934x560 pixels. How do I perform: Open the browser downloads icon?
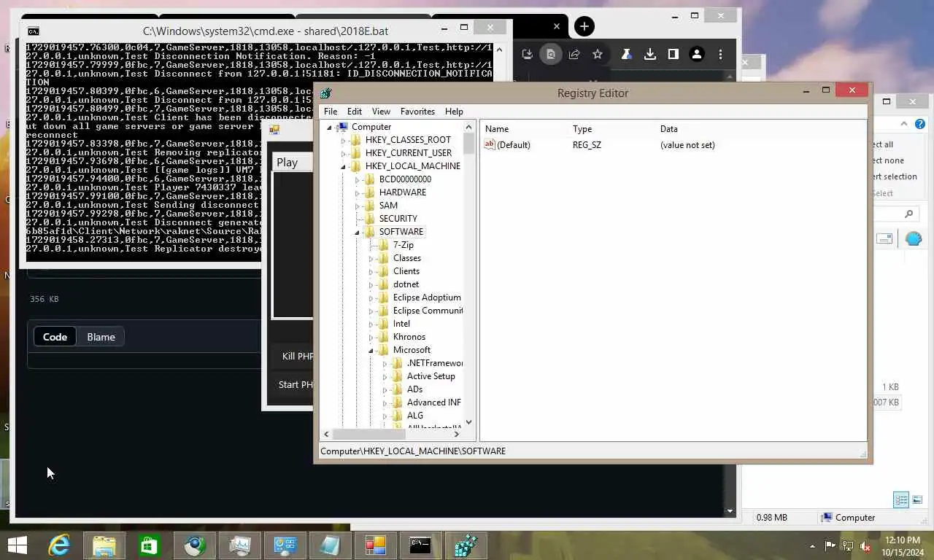[x=649, y=54]
